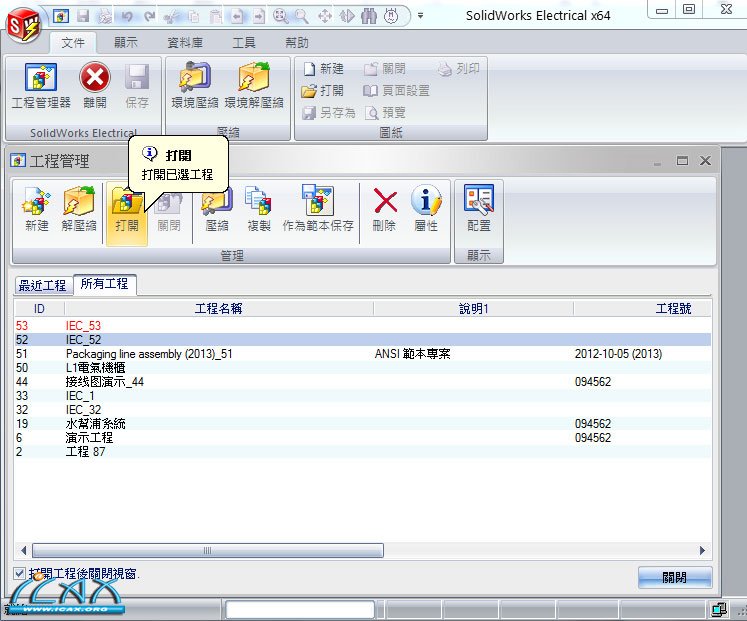
Task: Click horizontal scrollbar right arrow
Action: 702,551
